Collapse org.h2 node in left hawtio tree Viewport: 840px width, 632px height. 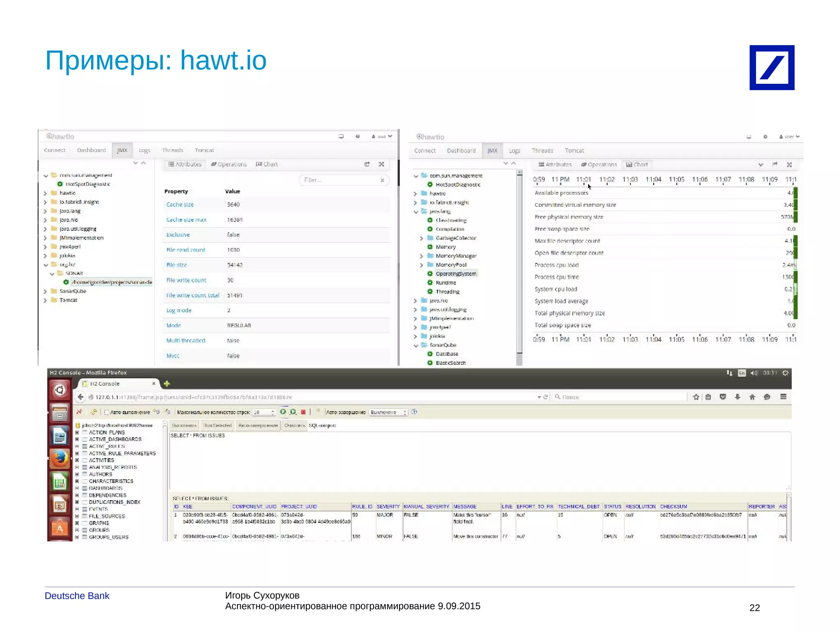(x=46, y=265)
